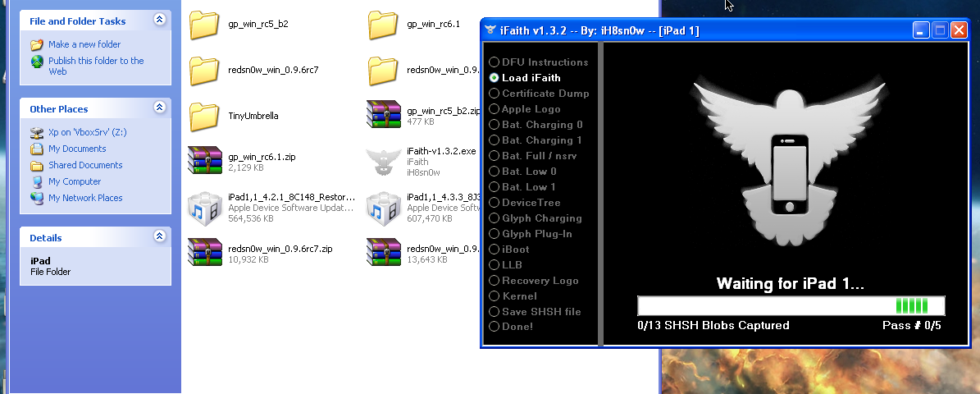Click Publish this folder to the Web link
980x394 pixels.
(x=96, y=66)
